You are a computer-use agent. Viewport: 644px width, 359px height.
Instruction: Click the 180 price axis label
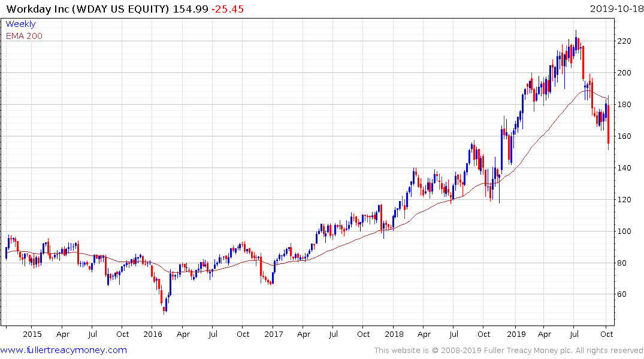(624, 105)
